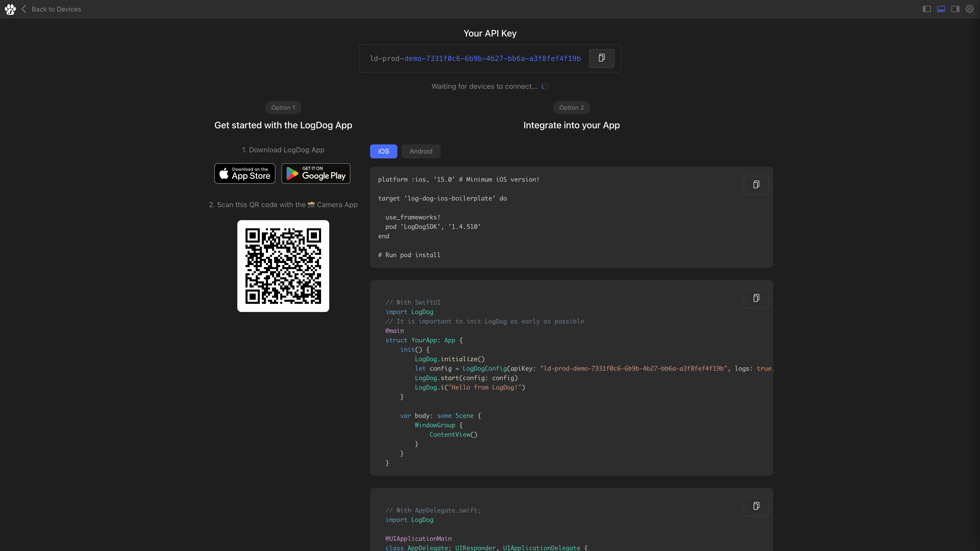Click 'Your API Key' heading

[x=490, y=33]
